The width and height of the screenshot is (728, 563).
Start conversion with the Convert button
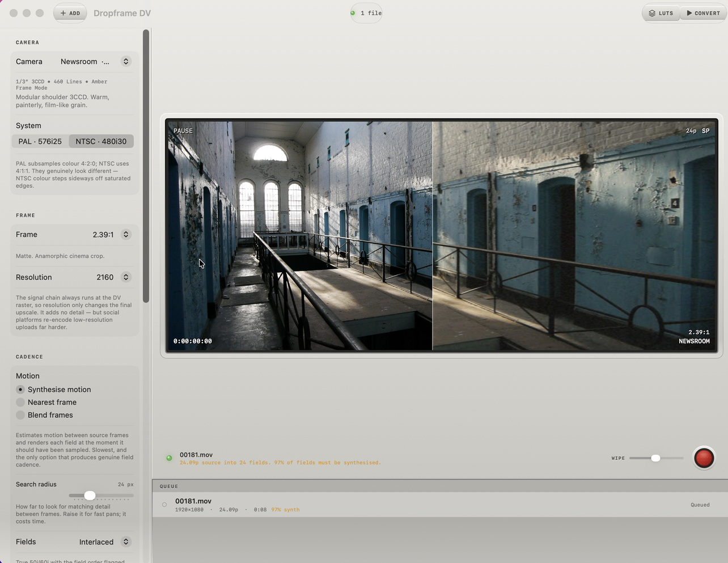703,13
